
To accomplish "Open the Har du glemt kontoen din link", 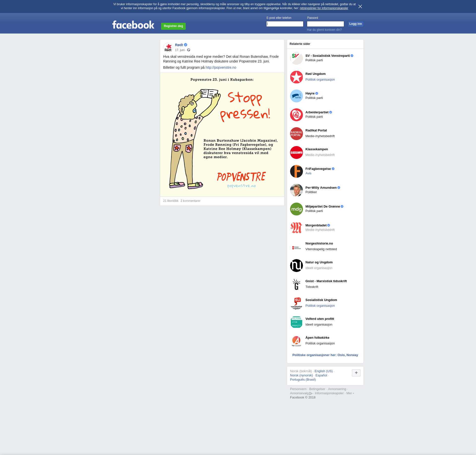I will (324, 30).
